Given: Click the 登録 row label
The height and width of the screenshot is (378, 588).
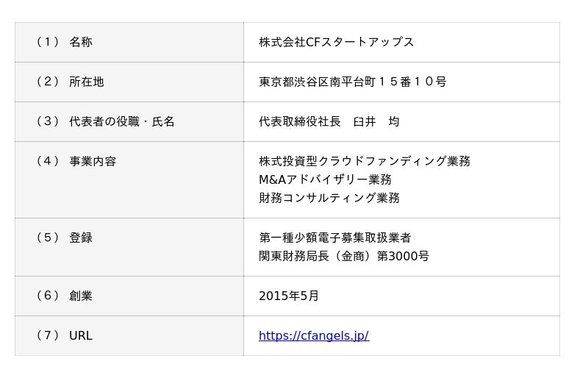Looking at the screenshot, I should [x=81, y=238].
